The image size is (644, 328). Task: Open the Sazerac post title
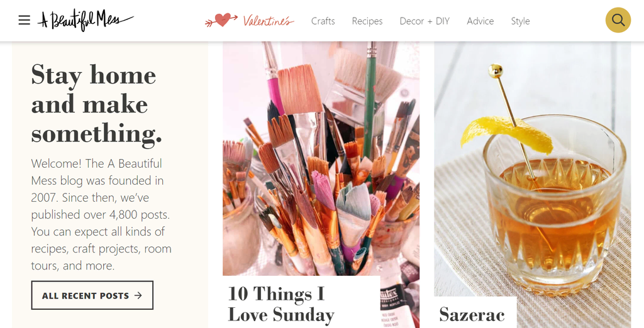(472, 314)
